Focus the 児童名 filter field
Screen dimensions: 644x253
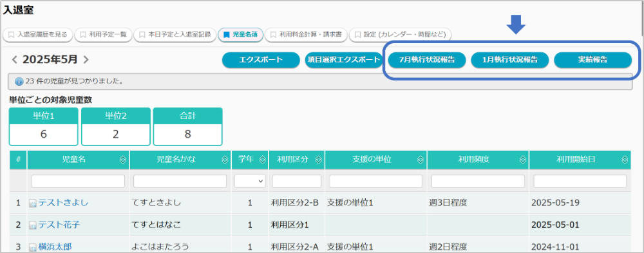[x=78, y=181]
